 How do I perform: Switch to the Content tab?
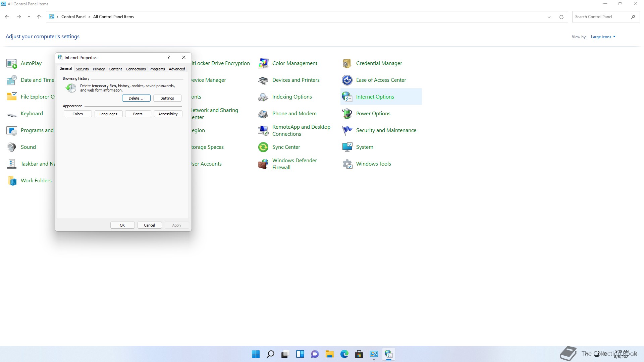[x=115, y=69]
